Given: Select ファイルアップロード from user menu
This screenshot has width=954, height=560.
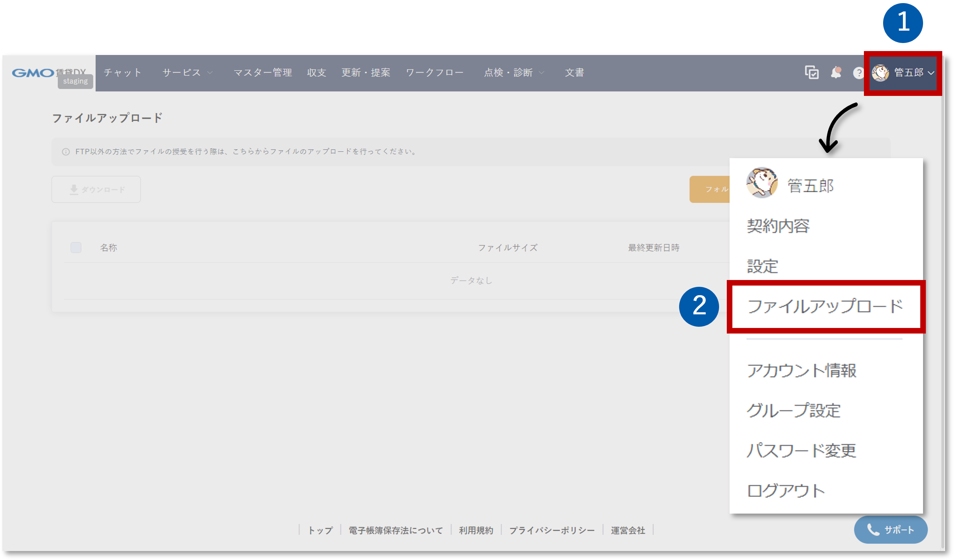Looking at the screenshot, I should tap(825, 306).
